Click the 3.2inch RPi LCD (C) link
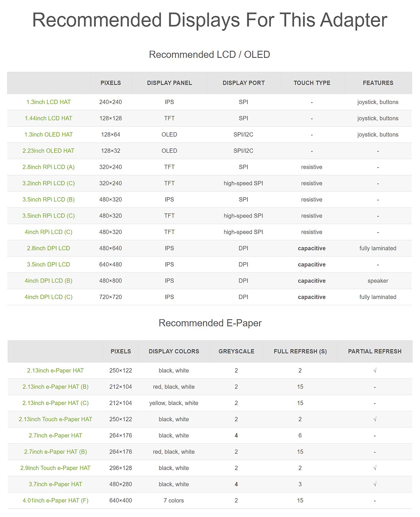This screenshot has width=420, height=517. click(x=48, y=183)
